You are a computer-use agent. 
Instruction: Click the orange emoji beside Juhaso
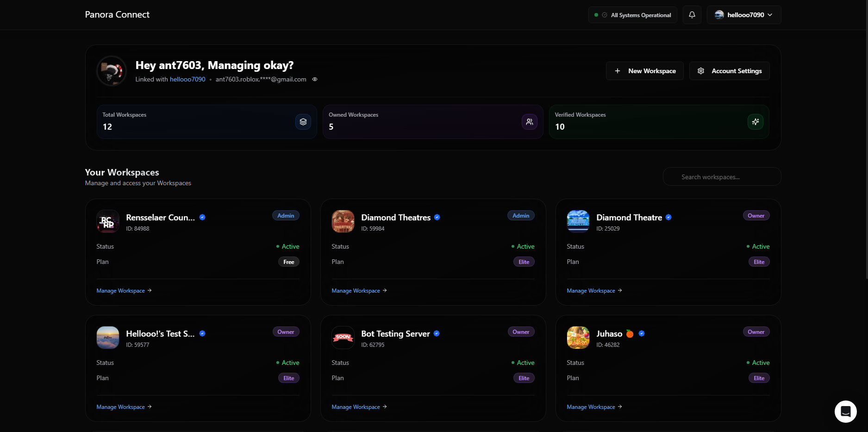tap(630, 333)
